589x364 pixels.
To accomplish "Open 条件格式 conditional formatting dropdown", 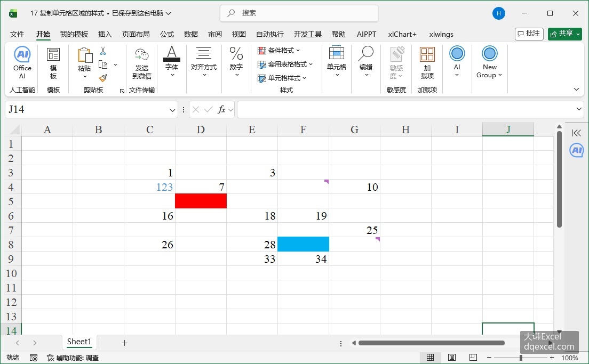I will pos(278,50).
